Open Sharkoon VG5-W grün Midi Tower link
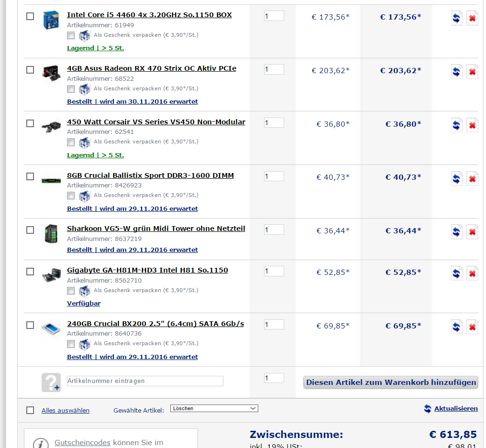 (x=156, y=229)
